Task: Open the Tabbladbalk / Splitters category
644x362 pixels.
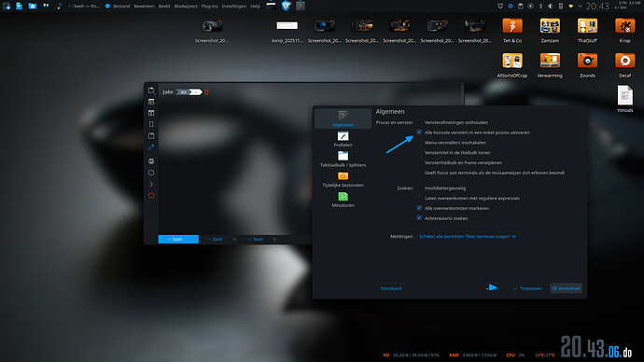Action: (x=343, y=160)
